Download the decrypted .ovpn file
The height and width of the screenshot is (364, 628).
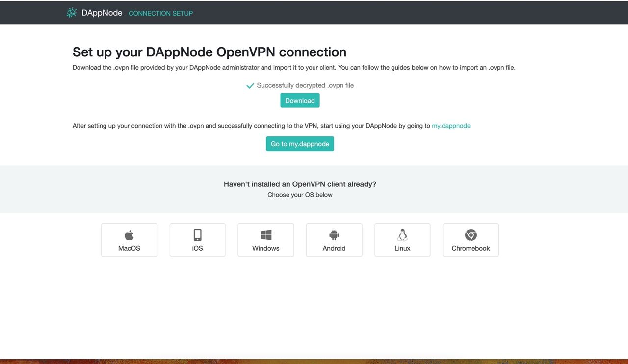[300, 101]
